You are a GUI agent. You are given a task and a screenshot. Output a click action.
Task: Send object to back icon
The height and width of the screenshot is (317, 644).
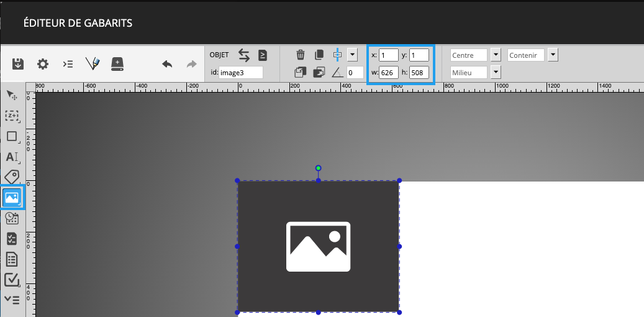319,73
